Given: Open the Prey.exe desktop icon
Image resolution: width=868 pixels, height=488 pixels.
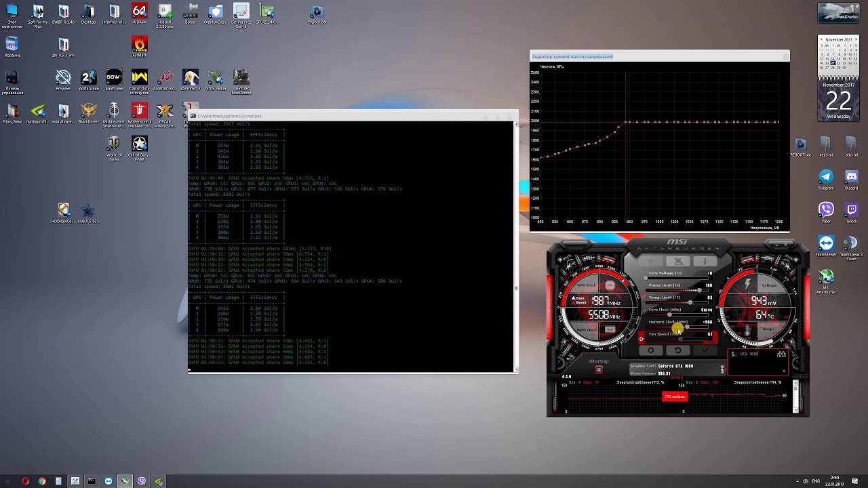Looking at the screenshot, I should [63, 80].
